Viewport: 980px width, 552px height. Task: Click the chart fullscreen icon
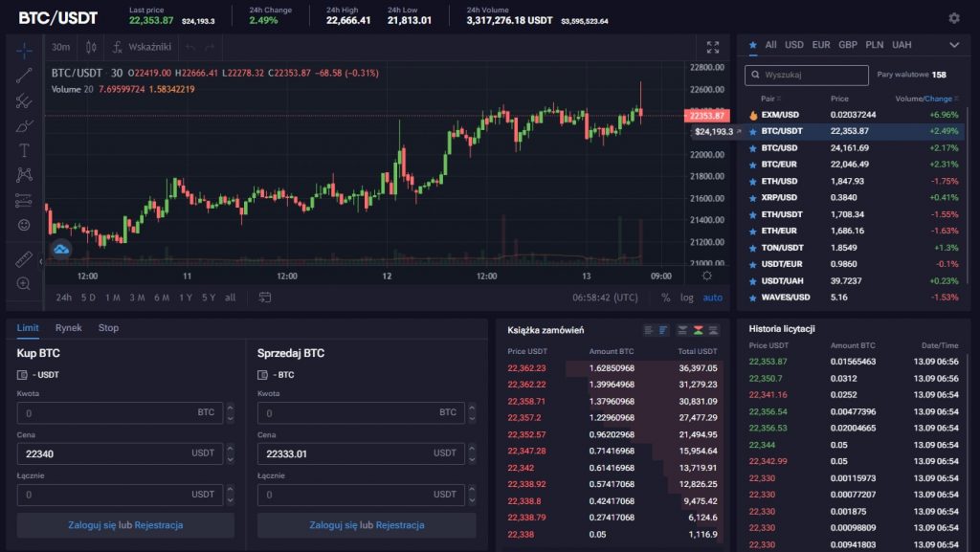(712, 47)
